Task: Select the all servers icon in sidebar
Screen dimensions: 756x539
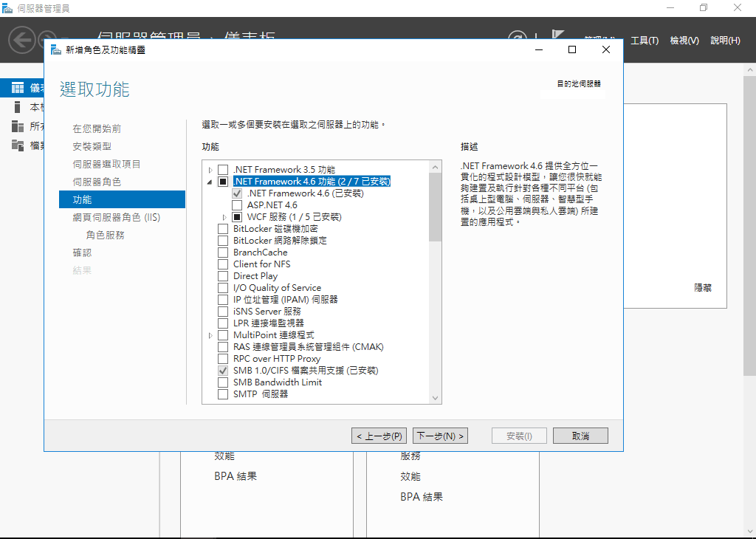Action: (18, 126)
